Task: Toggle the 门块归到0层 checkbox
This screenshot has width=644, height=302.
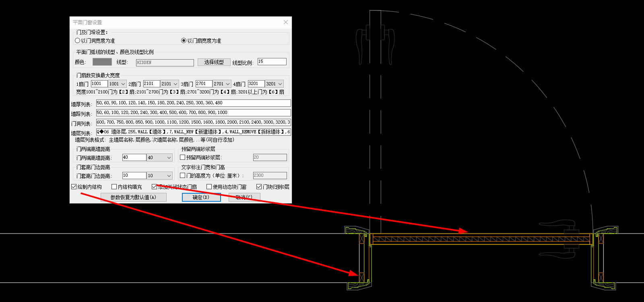Action: point(259,187)
